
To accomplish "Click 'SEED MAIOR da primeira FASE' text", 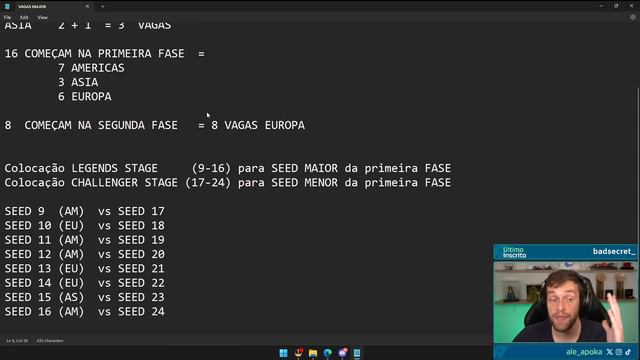I will [361, 168].
